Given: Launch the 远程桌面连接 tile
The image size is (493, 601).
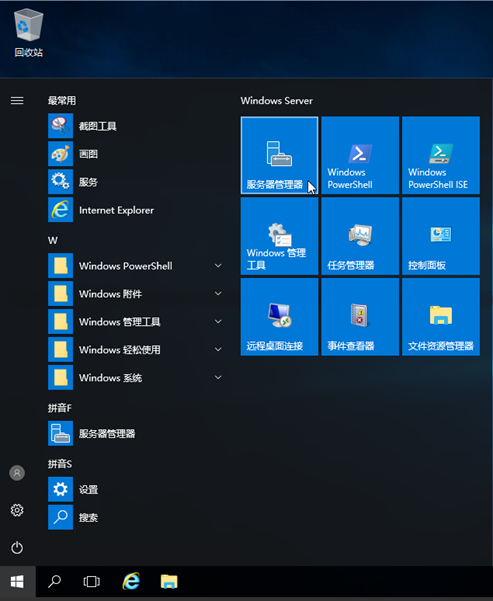Looking at the screenshot, I should [x=279, y=317].
